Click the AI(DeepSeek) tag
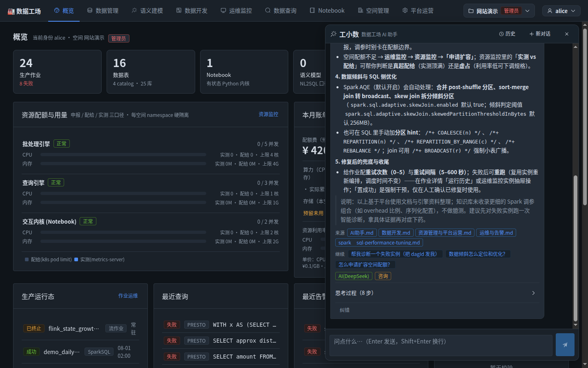The image size is (588, 368). pos(354,276)
